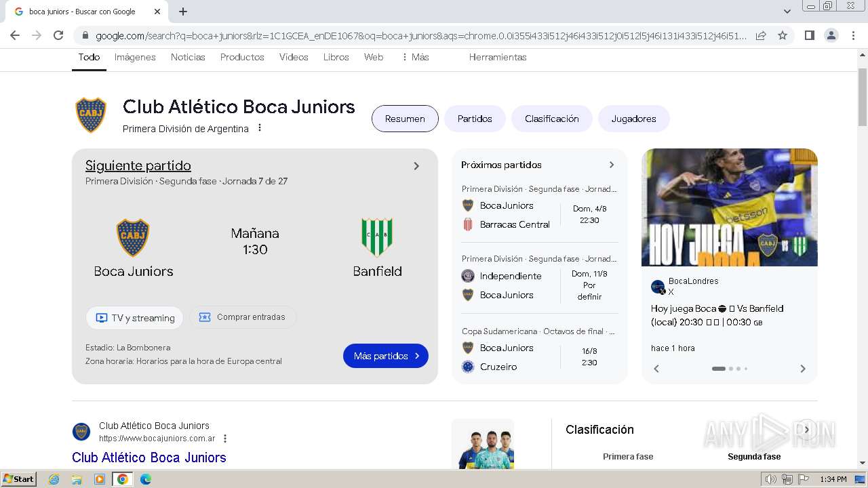Open Microsoft Edge from the taskbar

pos(145,479)
